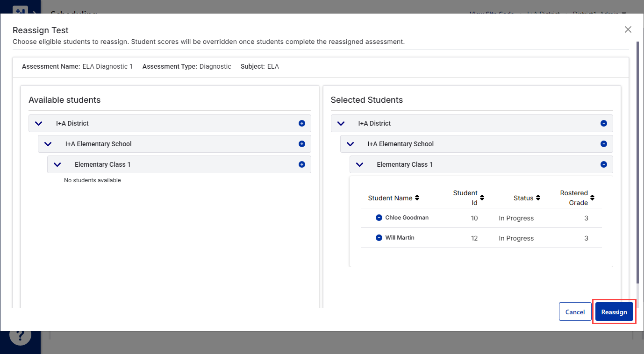644x354 pixels.
Task: Sort by Student Id column
Action: [x=482, y=198]
